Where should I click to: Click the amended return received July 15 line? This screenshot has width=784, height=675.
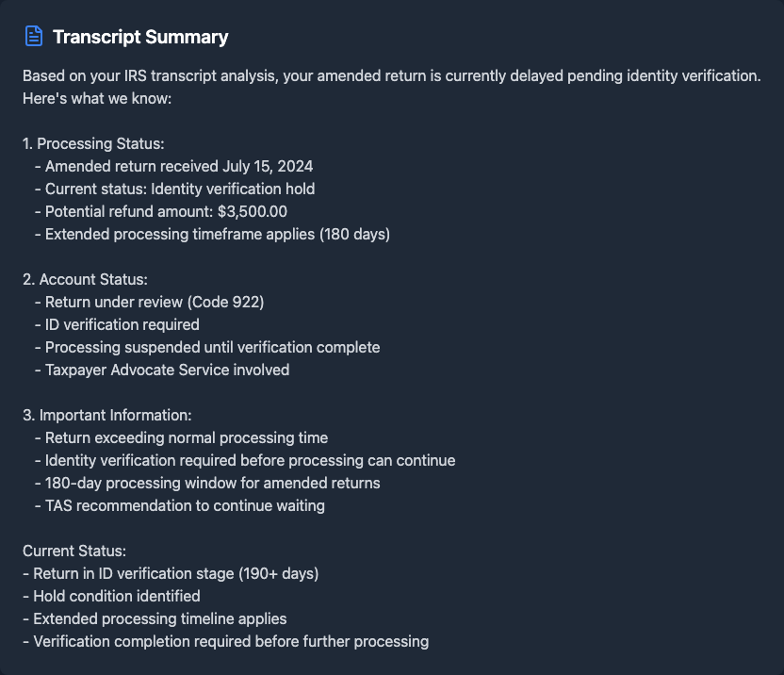(x=179, y=166)
